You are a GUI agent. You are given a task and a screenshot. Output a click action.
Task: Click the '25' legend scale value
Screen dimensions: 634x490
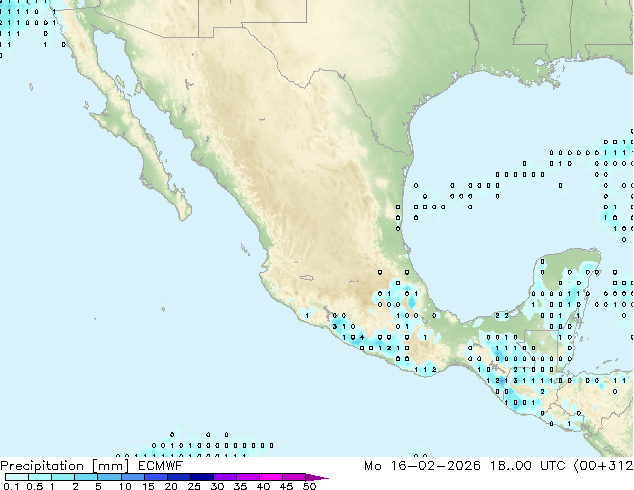(194, 486)
